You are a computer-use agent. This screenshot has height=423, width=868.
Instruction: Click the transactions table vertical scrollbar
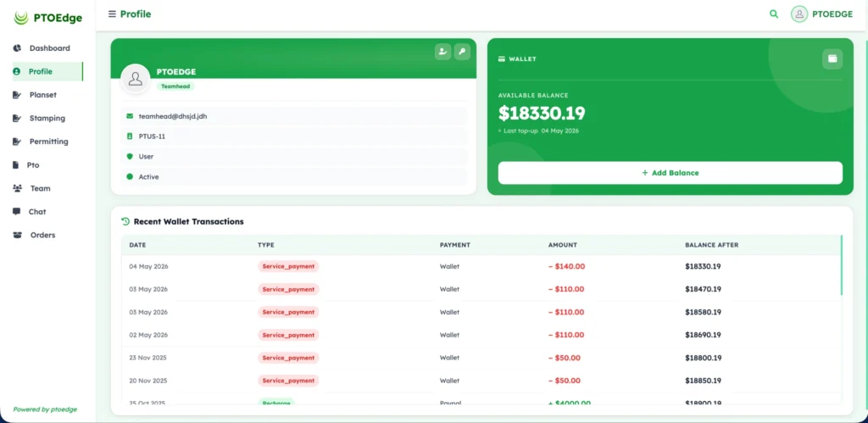842,266
